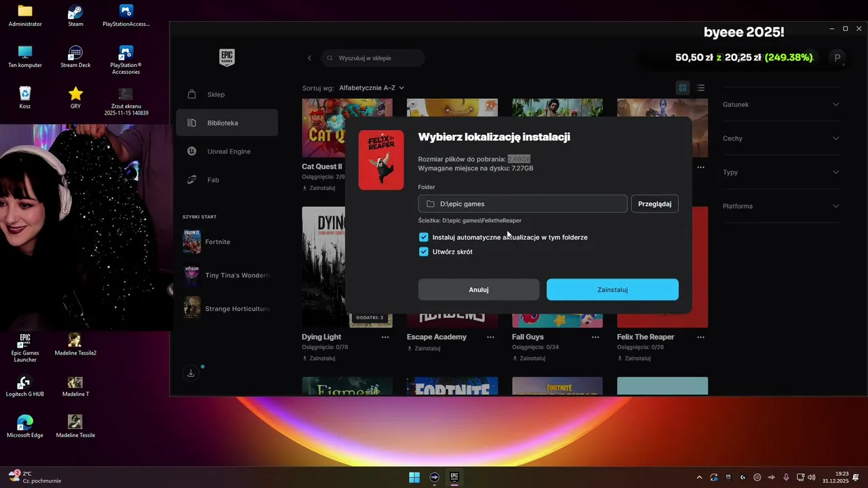The image size is (868, 488).
Task: Click the Zainstaluj button in the dialog
Action: pyautogui.click(x=612, y=289)
